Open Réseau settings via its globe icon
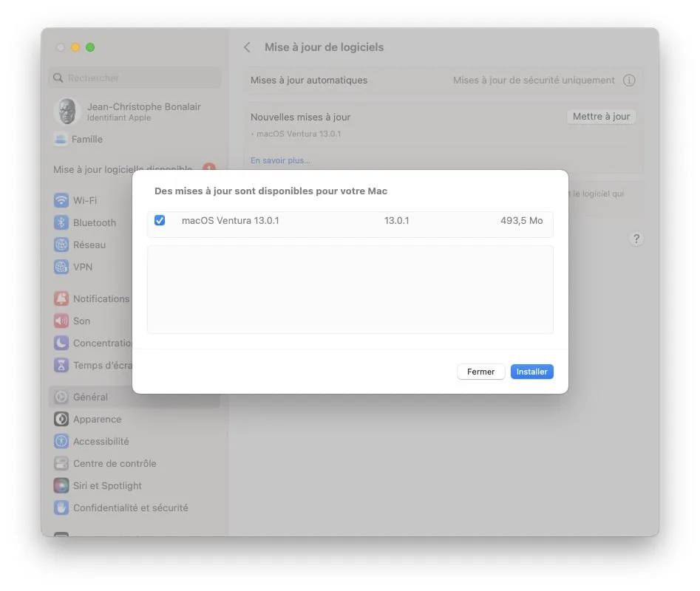The width and height of the screenshot is (700, 591). (x=61, y=244)
